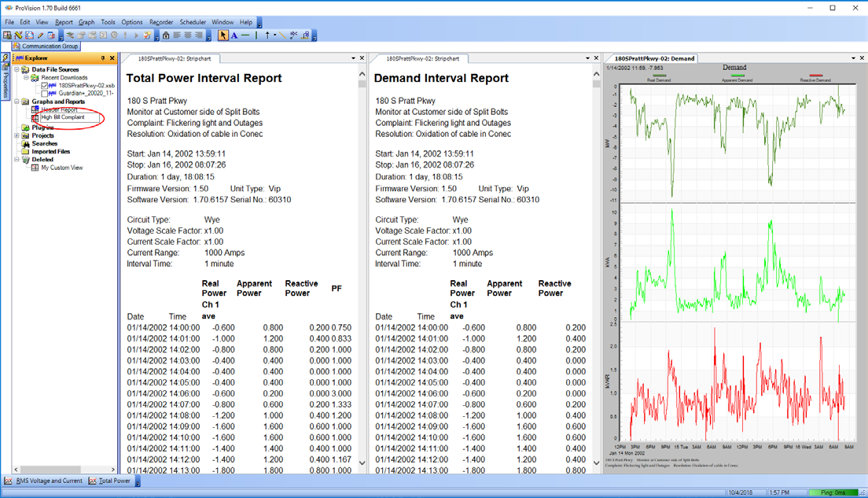868x498 pixels.
Task: Select the green horizontal line tool
Action: (245, 35)
